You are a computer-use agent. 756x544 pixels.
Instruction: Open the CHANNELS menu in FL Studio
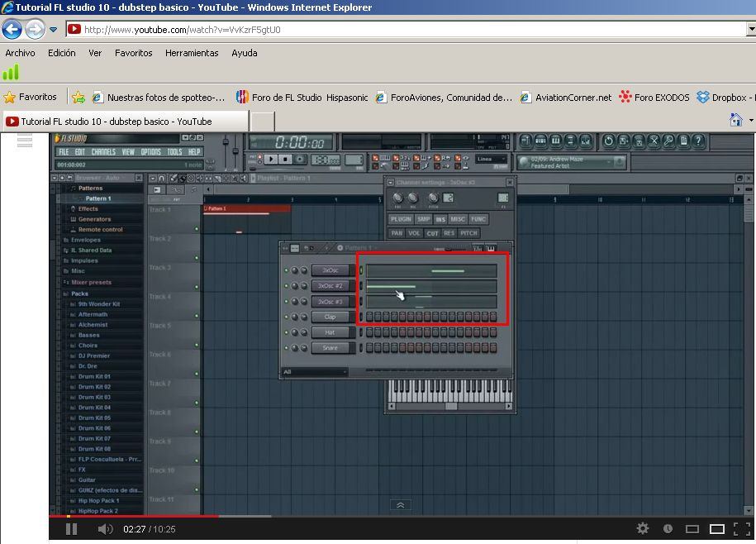click(x=103, y=152)
